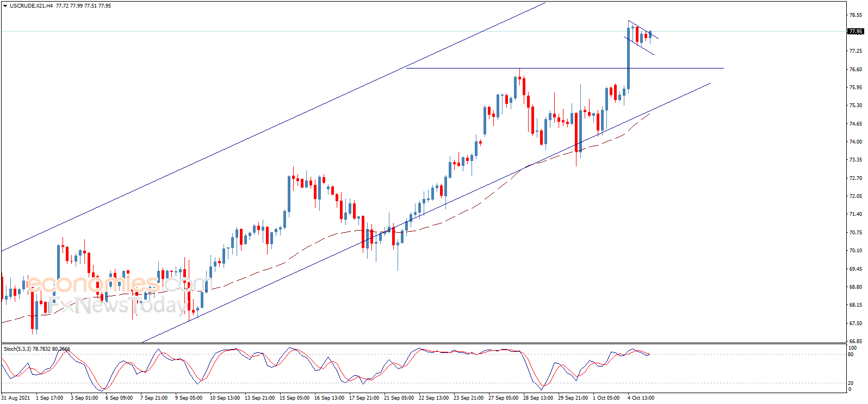Click price axis label 68.15
Viewport: 868px width, 404px height.
click(855, 305)
